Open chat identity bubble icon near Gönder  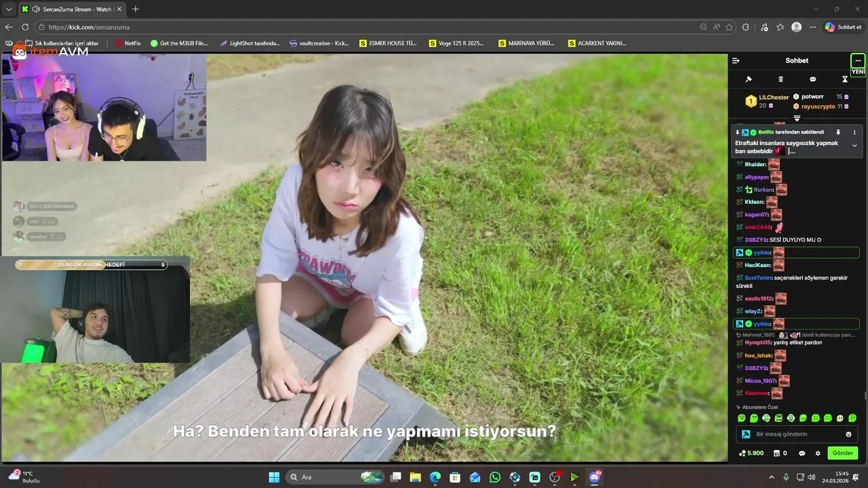click(802, 453)
